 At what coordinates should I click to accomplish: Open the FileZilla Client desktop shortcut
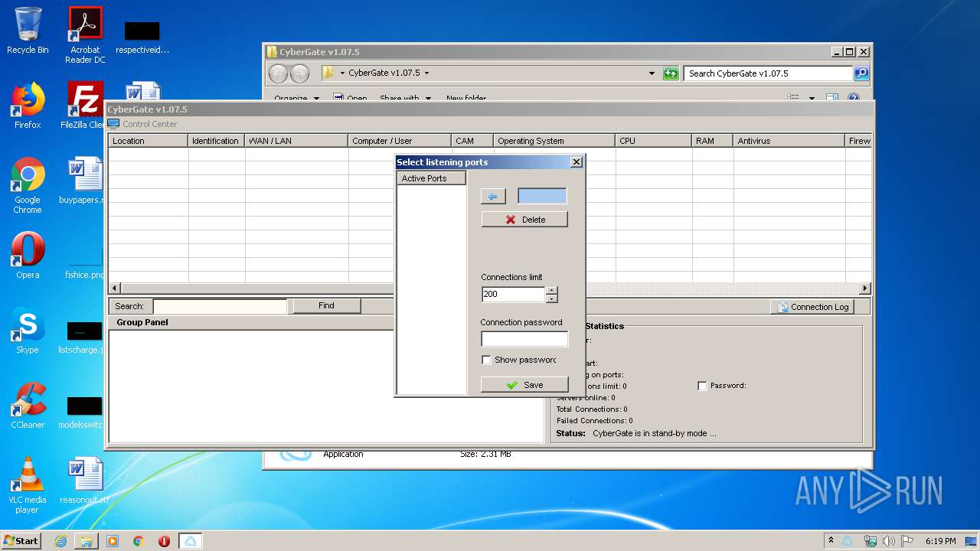coord(85,106)
